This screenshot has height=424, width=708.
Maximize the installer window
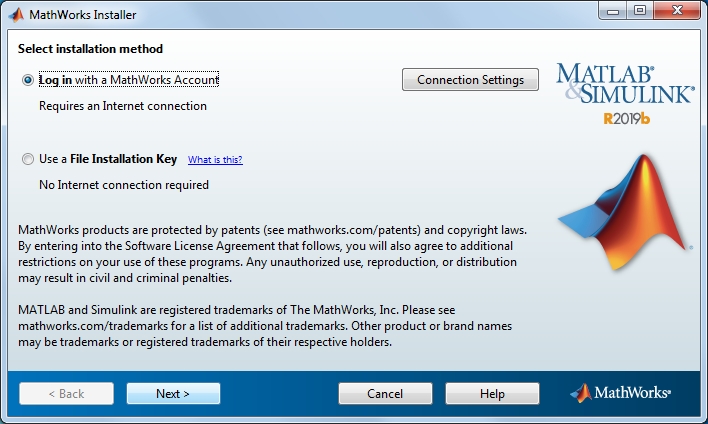pos(640,11)
